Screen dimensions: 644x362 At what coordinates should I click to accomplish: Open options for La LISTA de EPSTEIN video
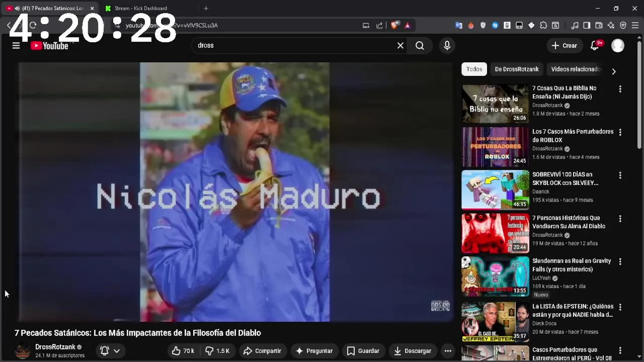tap(620, 307)
